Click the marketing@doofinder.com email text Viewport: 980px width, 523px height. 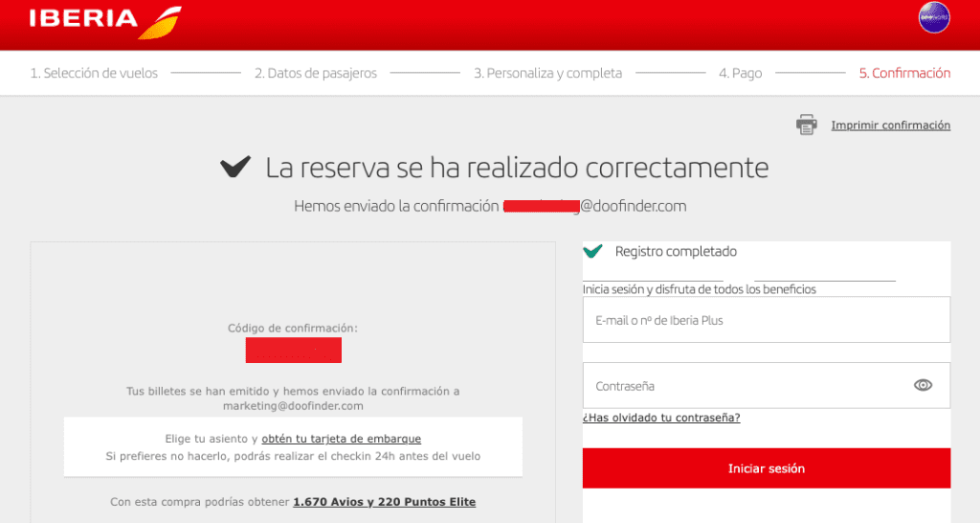(x=293, y=406)
